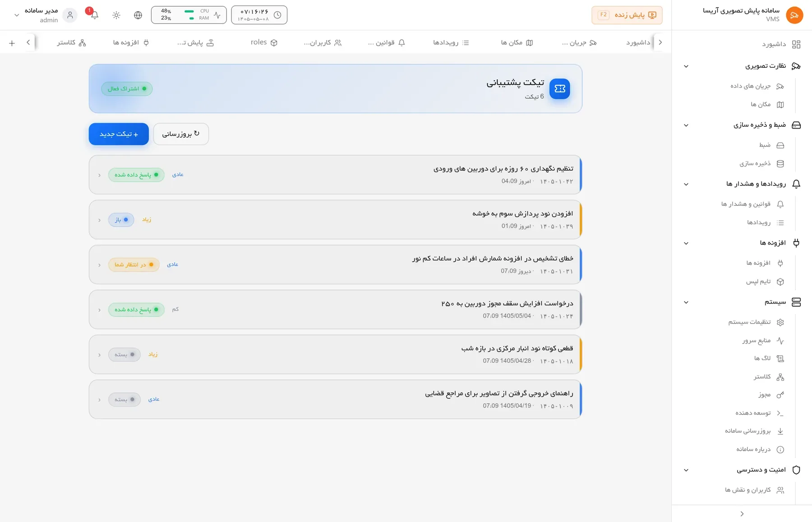The width and height of the screenshot is (812, 522).
Task: Switch to the رویدادها tab
Action: pyautogui.click(x=451, y=42)
